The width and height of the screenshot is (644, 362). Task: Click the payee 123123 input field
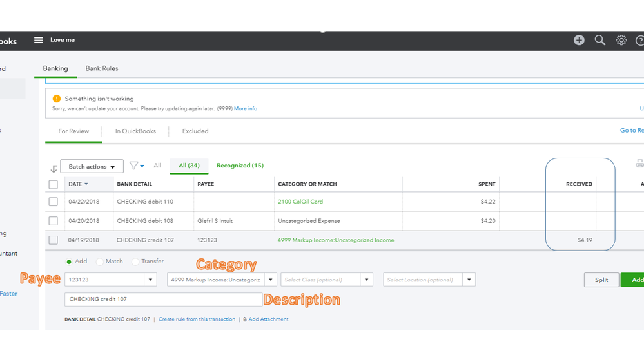click(x=104, y=280)
